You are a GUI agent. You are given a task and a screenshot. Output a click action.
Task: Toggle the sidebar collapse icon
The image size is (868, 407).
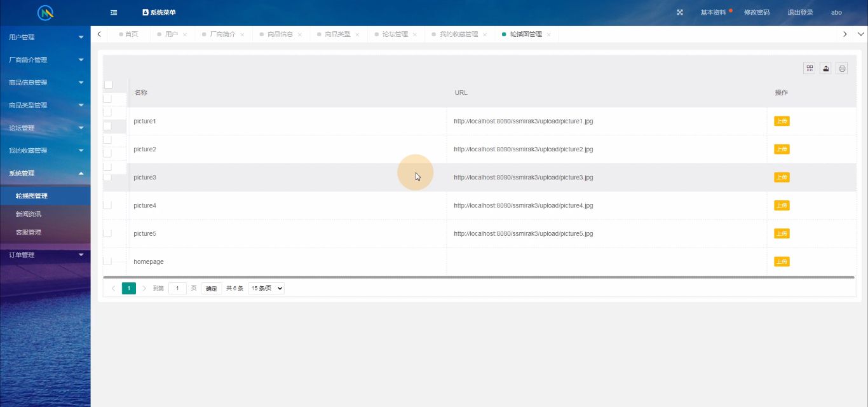point(114,12)
